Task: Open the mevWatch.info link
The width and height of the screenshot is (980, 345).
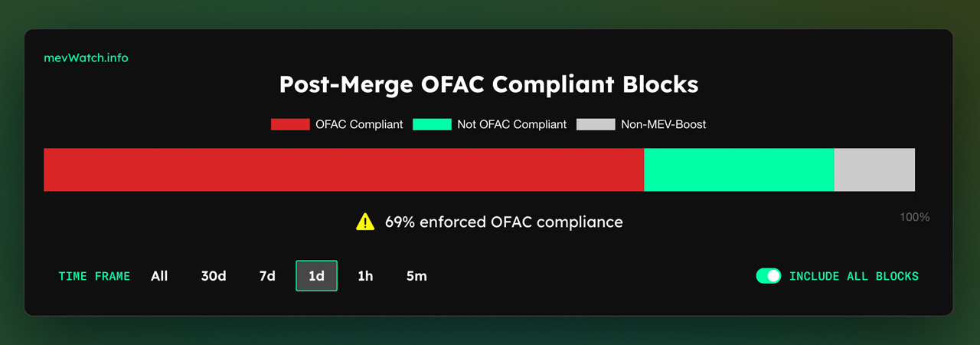Action: (x=85, y=58)
